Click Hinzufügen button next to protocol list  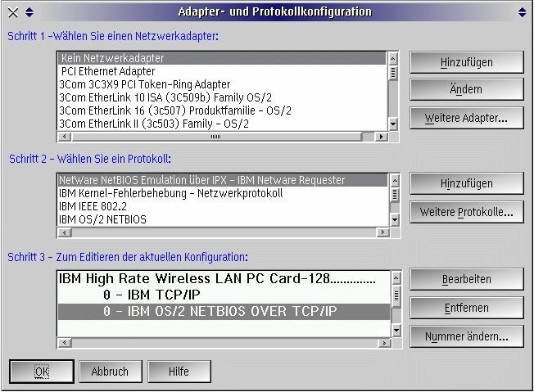[x=467, y=184]
